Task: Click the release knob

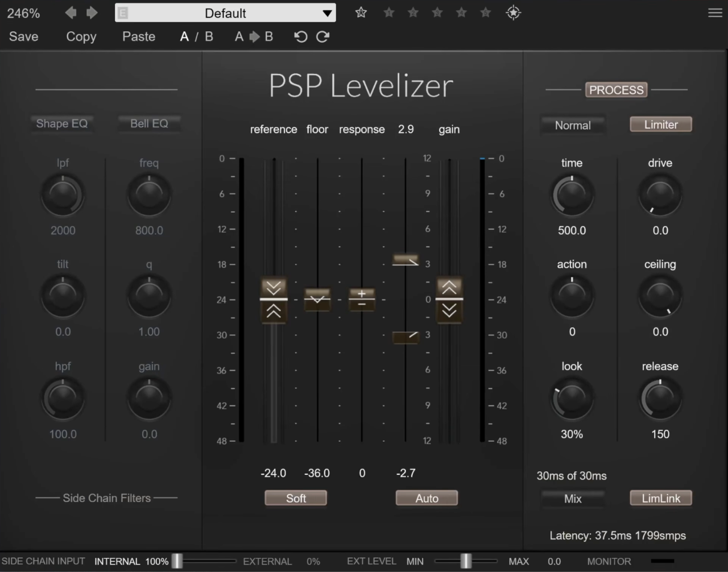Action: pyautogui.click(x=660, y=399)
